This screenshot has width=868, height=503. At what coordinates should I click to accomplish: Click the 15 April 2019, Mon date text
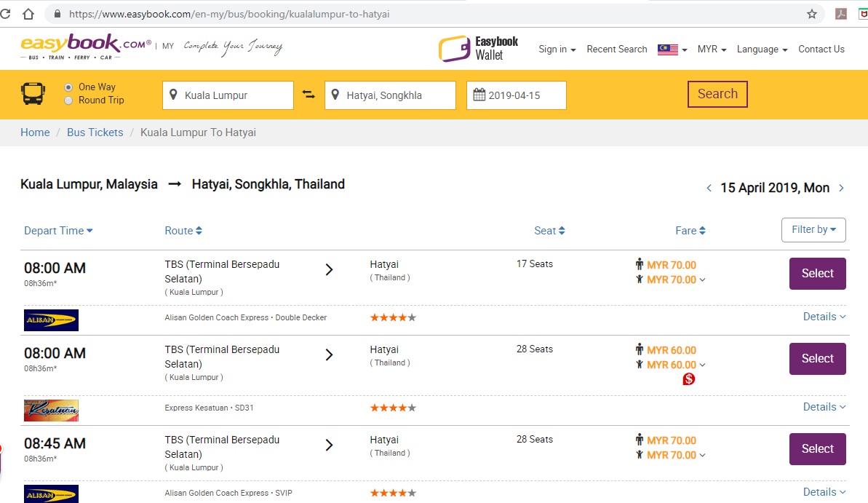point(774,188)
